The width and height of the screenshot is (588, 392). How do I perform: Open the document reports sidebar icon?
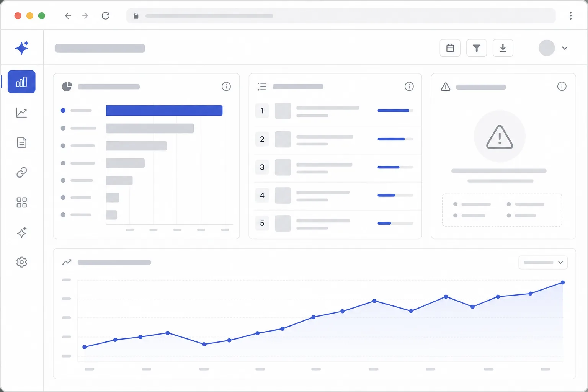[21, 142]
